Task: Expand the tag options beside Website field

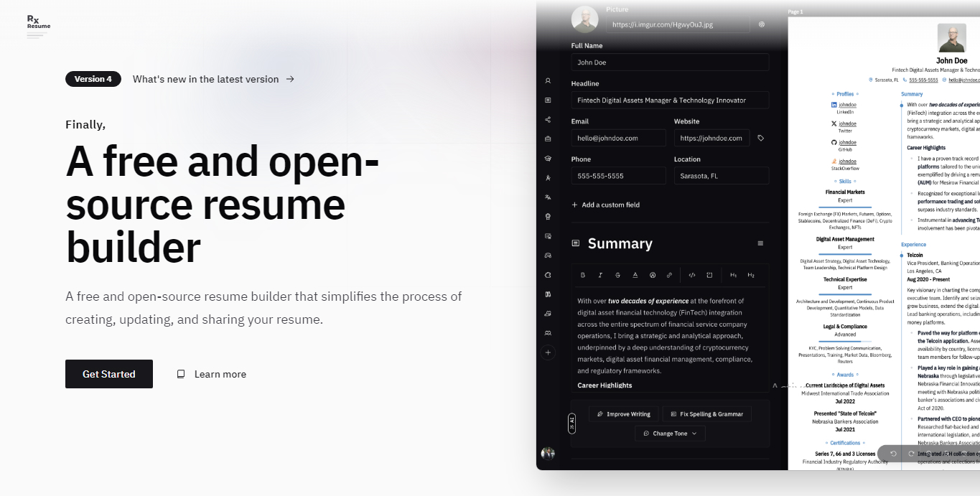Action: click(760, 137)
